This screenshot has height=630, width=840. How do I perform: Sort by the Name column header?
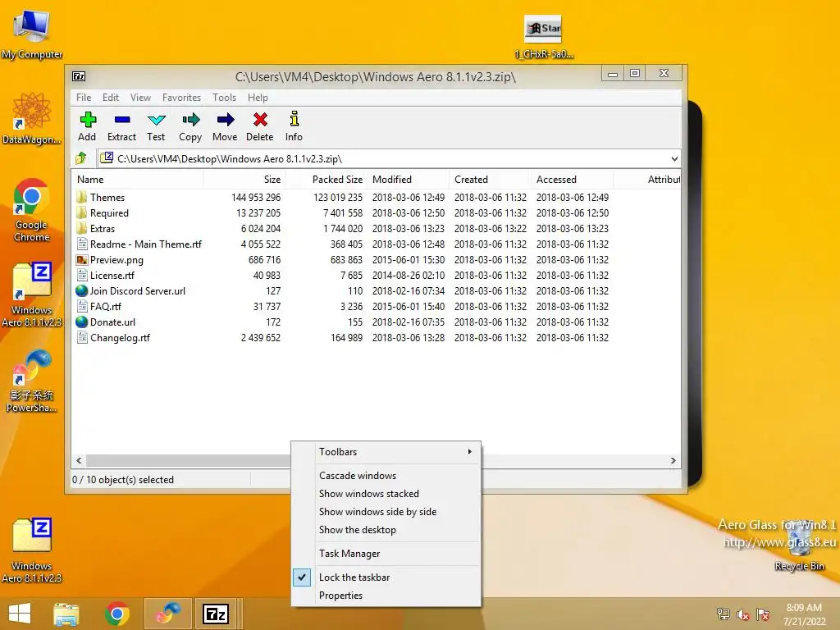pyautogui.click(x=137, y=180)
